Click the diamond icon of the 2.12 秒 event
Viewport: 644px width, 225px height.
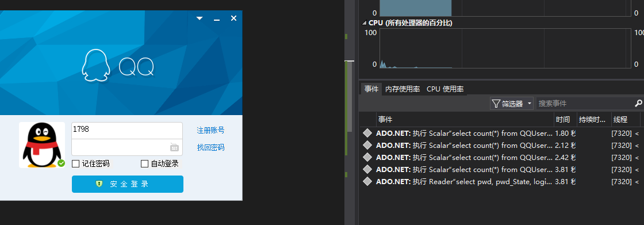[367, 145]
